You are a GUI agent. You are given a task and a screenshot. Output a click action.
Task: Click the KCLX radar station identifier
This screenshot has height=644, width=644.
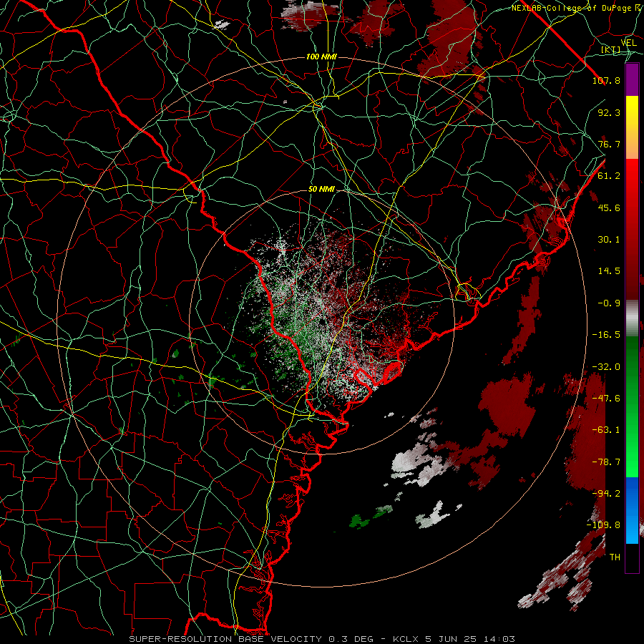[x=406, y=639]
